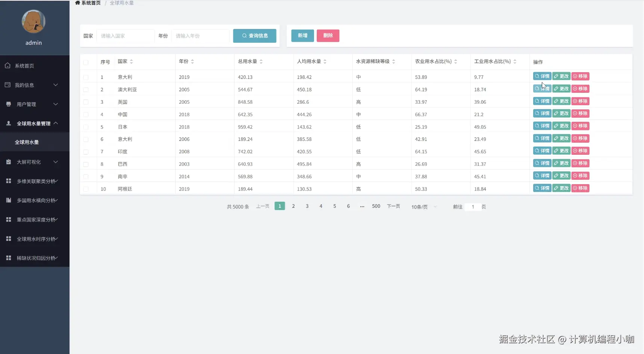Click 更改 for row 9 南非
644x354 pixels.
561,175
